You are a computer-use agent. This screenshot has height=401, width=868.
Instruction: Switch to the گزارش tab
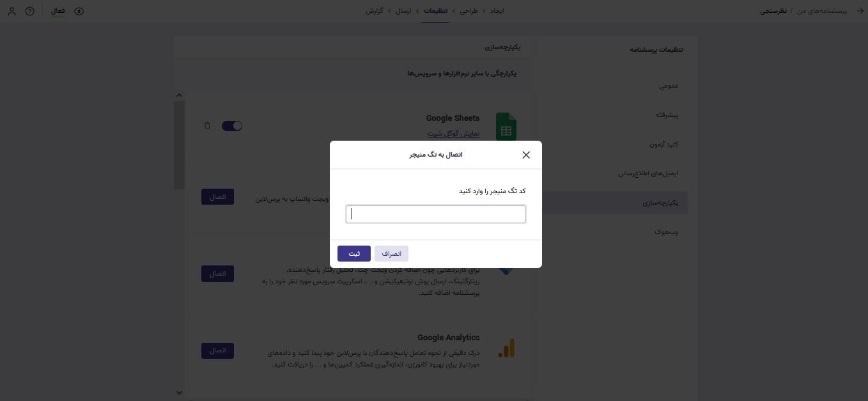tap(376, 10)
